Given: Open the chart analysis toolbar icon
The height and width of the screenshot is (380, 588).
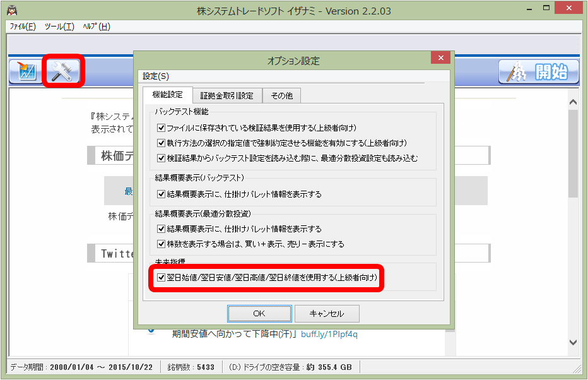Looking at the screenshot, I should (26, 71).
